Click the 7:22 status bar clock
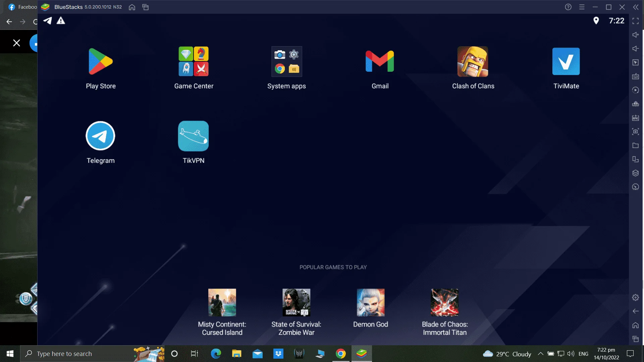The height and width of the screenshot is (362, 644). coord(616,21)
